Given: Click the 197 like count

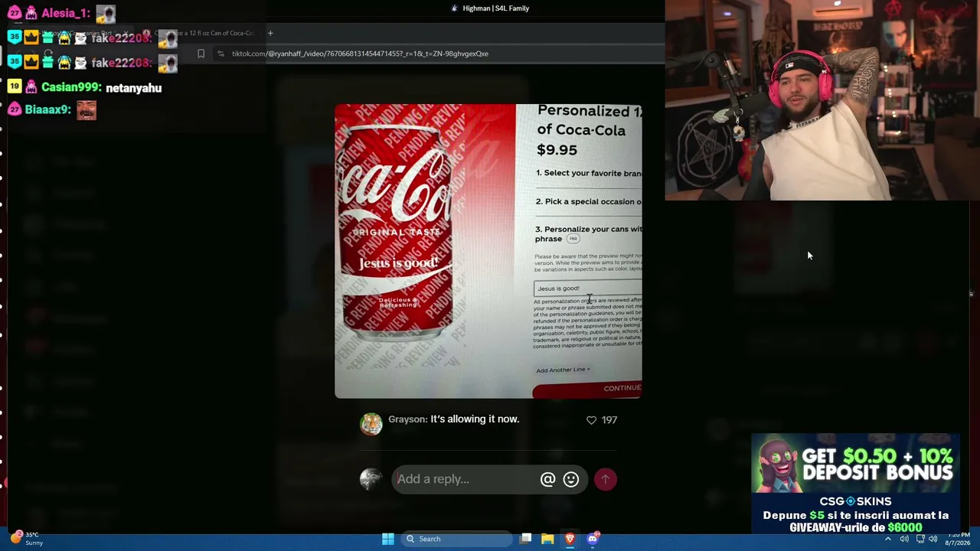Looking at the screenshot, I should 609,420.
